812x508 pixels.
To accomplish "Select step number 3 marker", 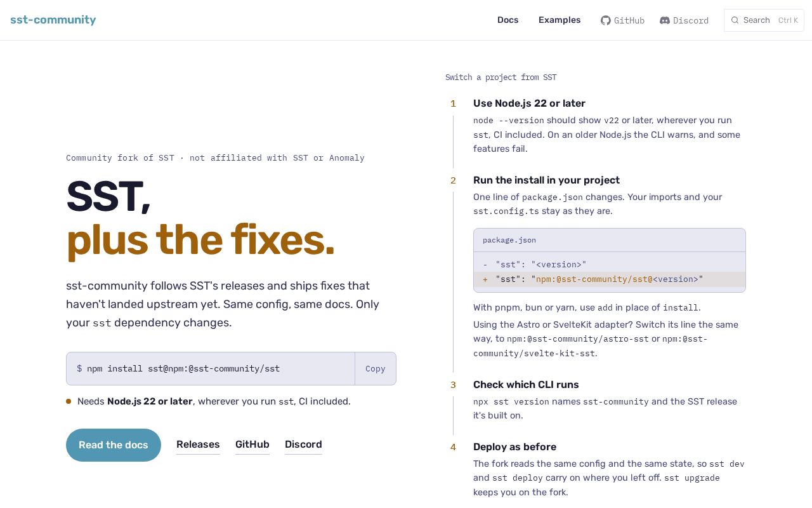I will (x=453, y=385).
